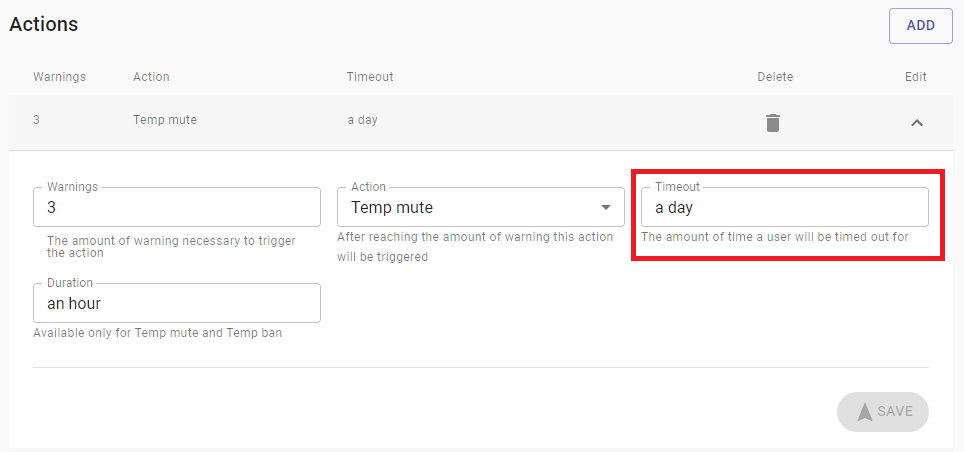Collapse the action row with chevron
Image resolution: width=964 pixels, height=452 pixels.
(x=916, y=123)
